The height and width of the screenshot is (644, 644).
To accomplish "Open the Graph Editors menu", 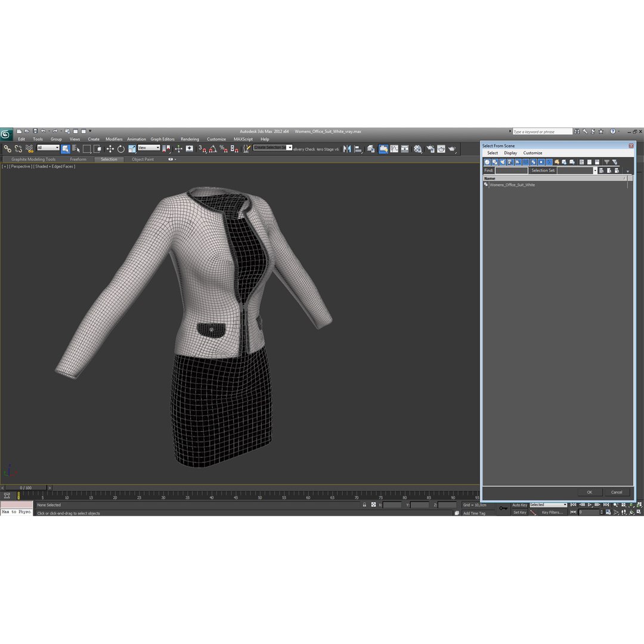I will coord(162,139).
